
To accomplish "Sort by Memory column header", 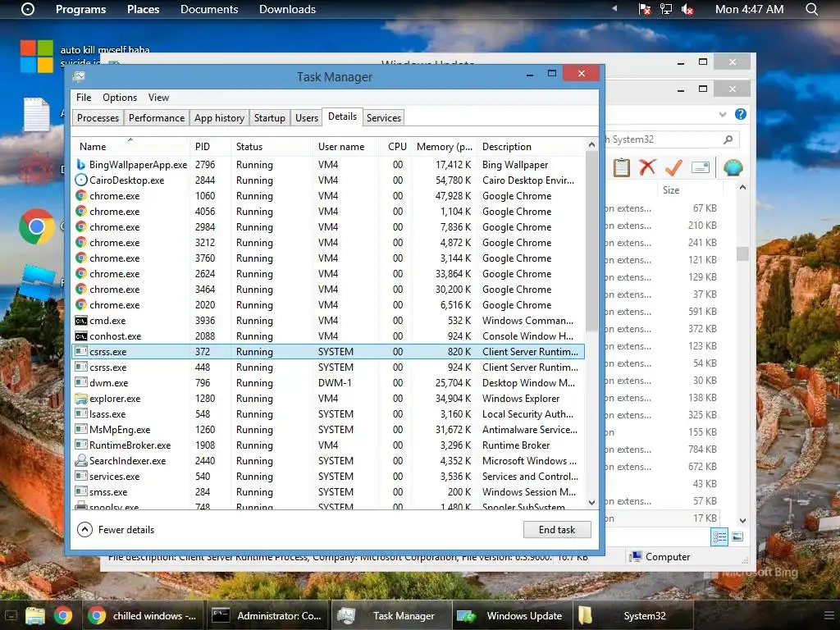I will pyautogui.click(x=444, y=146).
